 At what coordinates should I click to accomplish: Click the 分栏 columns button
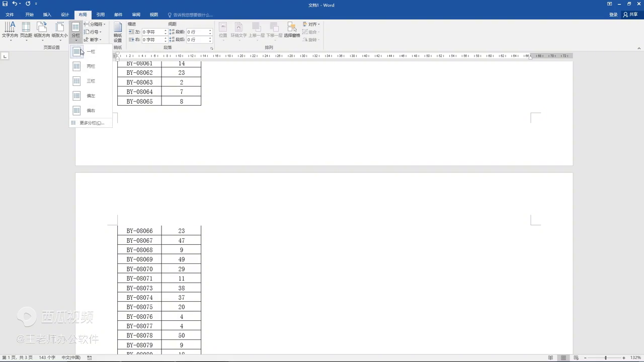pos(75,31)
